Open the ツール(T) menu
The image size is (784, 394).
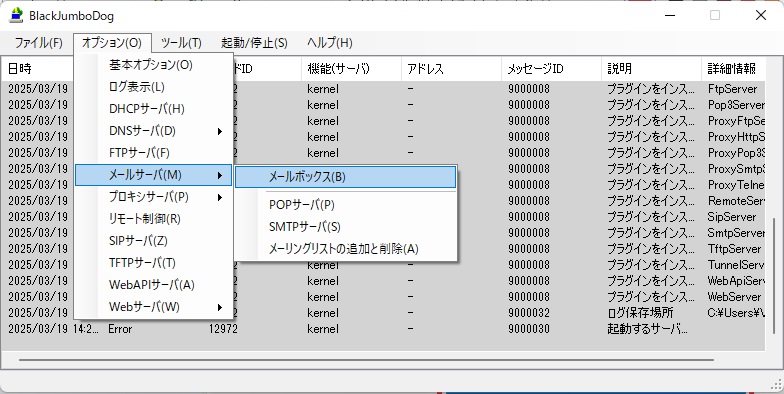tap(181, 43)
